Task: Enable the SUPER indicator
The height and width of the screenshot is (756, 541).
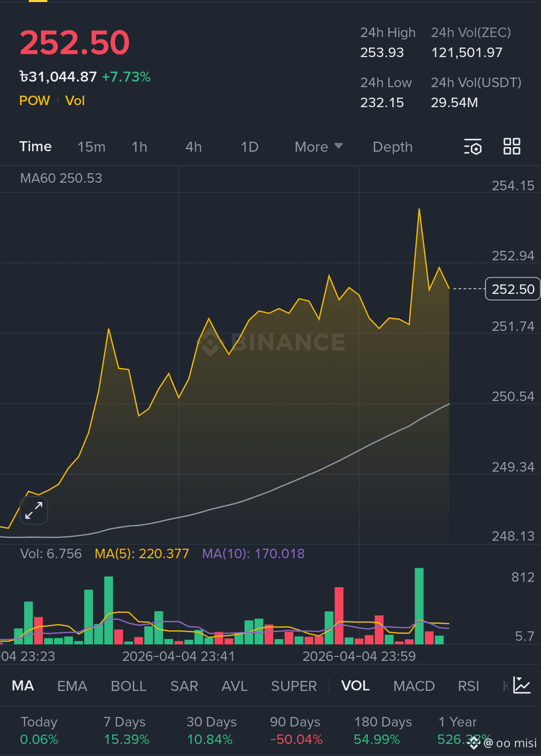Action: pyautogui.click(x=294, y=685)
